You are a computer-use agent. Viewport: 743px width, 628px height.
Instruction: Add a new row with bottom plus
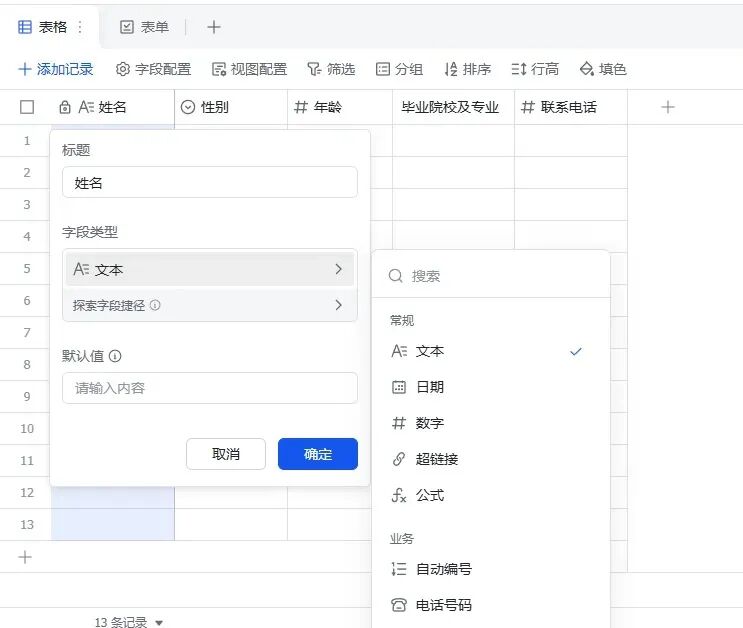(x=25, y=557)
